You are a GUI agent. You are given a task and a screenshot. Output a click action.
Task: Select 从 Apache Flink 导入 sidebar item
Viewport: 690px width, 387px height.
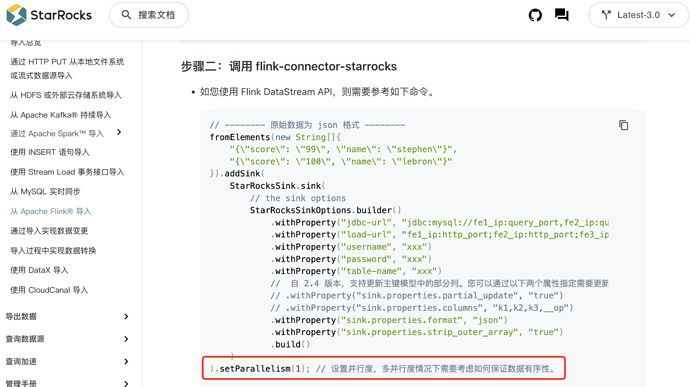coord(51,211)
